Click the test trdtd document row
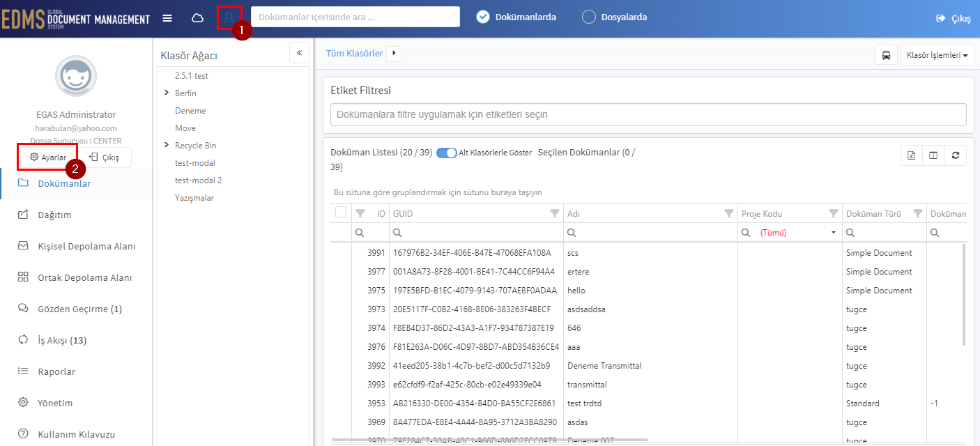Screen dimensions: 980x446 tap(648, 403)
